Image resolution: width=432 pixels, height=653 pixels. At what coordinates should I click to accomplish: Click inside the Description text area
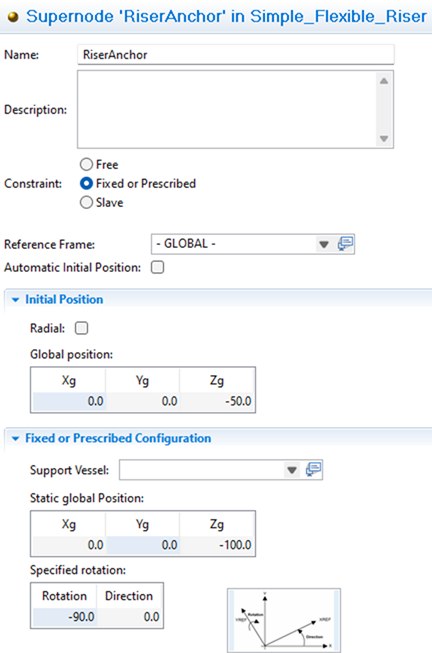click(x=227, y=109)
